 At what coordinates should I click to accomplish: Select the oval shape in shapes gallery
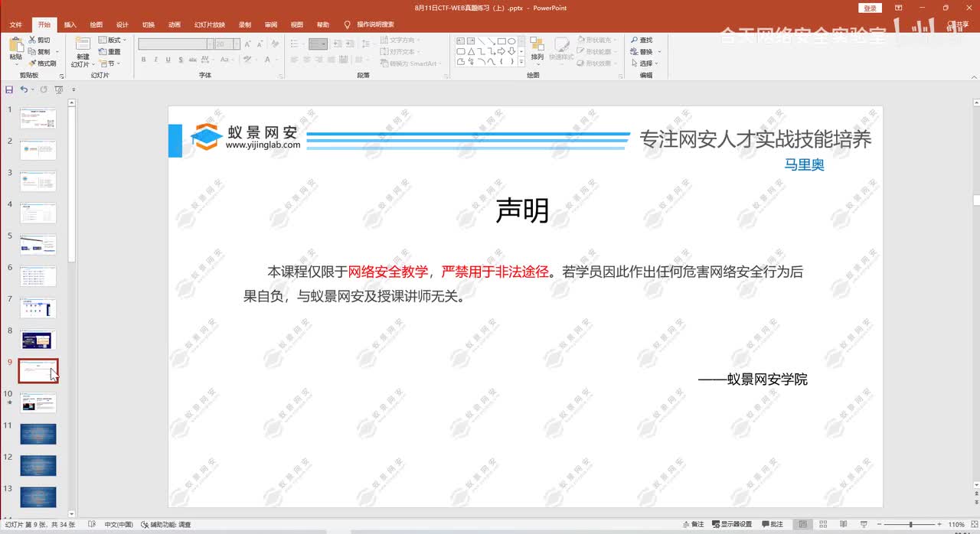coord(511,41)
